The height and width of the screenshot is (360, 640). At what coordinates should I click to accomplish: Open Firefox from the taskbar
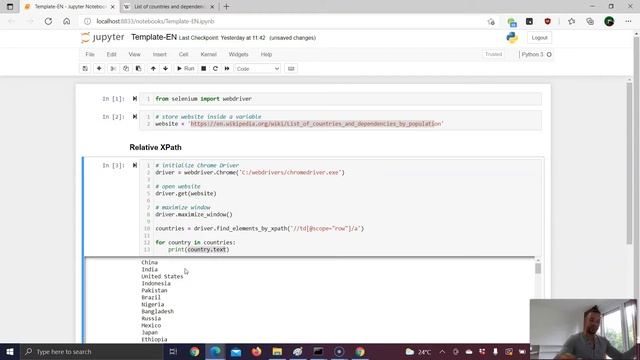(x=256, y=351)
